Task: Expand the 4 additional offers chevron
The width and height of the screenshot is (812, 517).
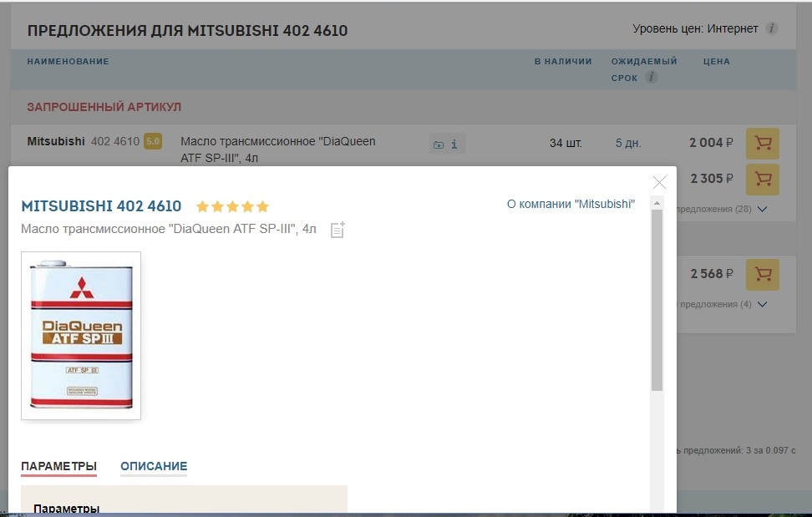Action: pos(761,304)
